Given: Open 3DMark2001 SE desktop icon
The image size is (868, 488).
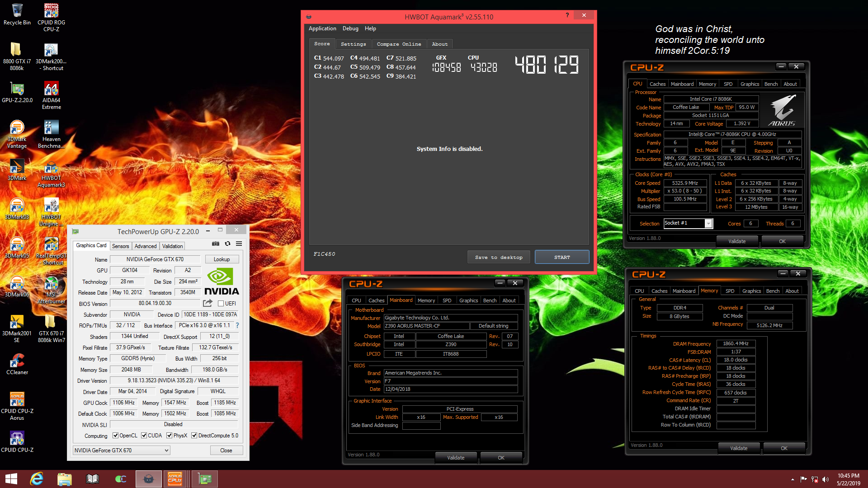Looking at the screenshot, I should pos(17,328).
